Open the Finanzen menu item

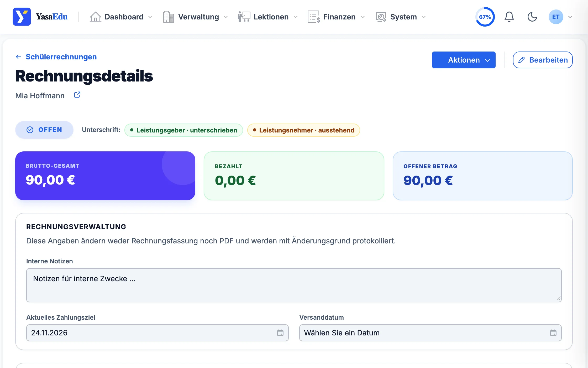(337, 17)
